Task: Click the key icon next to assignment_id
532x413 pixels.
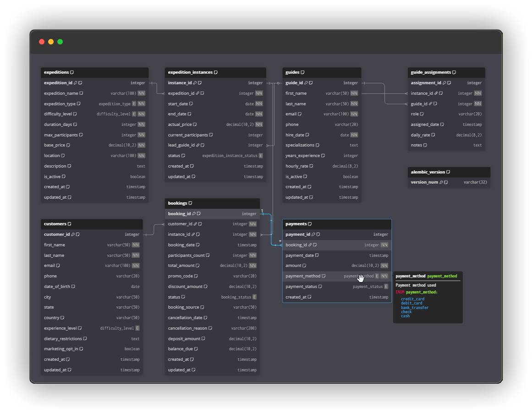Action: [444, 83]
